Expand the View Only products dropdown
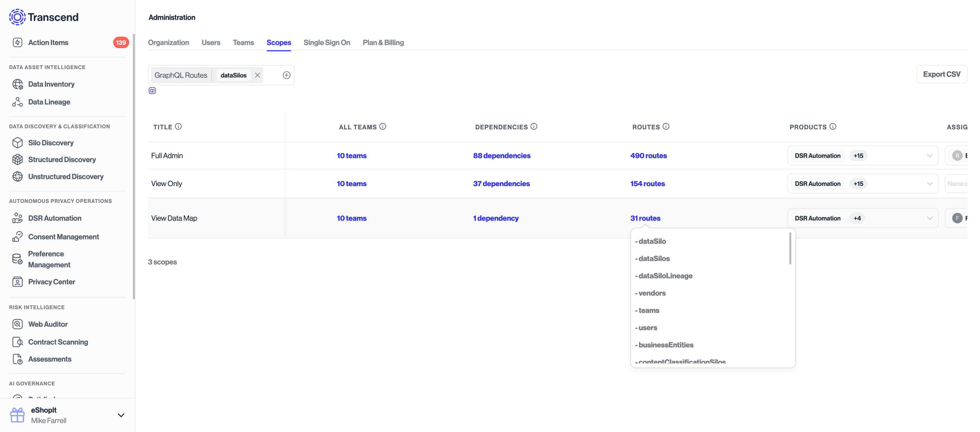 click(930, 183)
